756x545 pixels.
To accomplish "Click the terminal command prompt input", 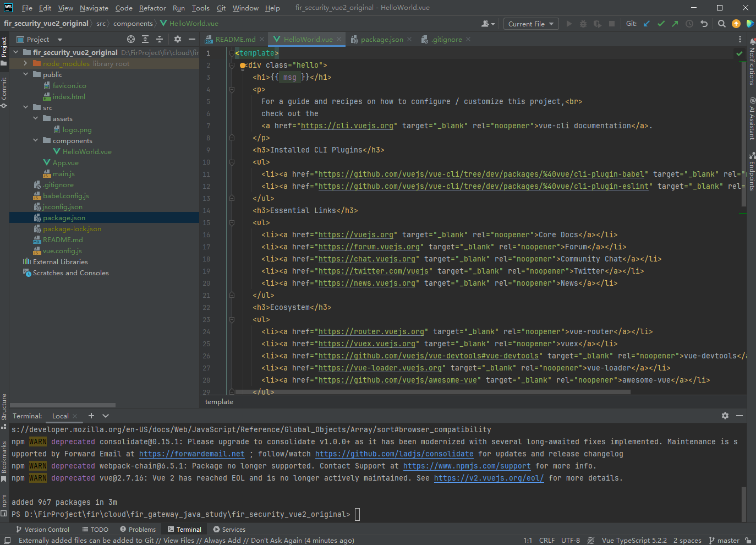I will pyautogui.click(x=357, y=514).
